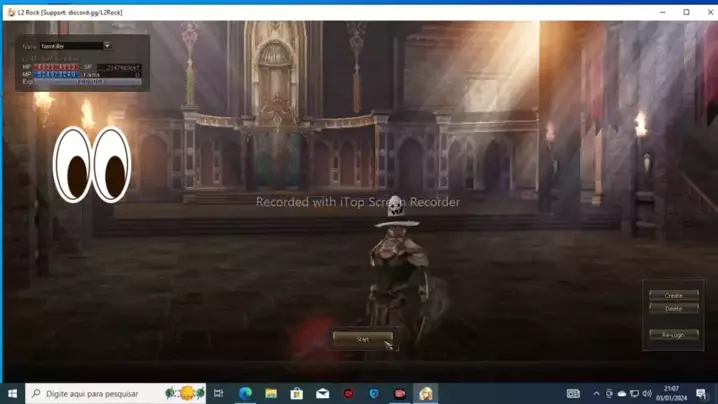The height and width of the screenshot is (404, 718).
Task: Show hidden system tray icons
Action: point(596,394)
